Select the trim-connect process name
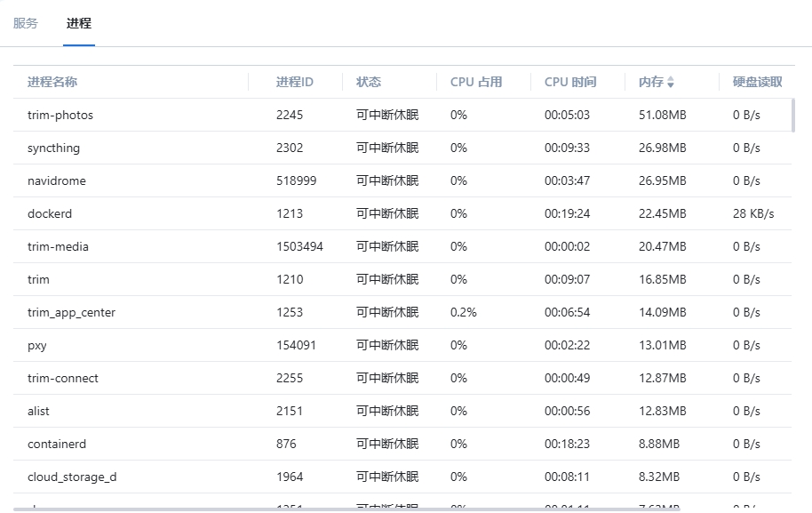The height and width of the screenshot is (513, 812). [63, 378]
